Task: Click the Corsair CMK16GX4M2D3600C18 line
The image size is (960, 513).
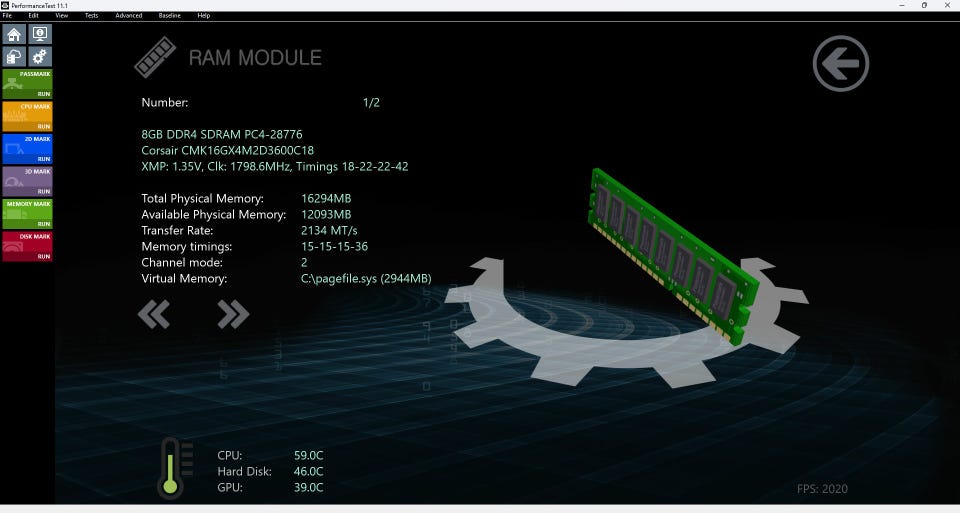Action: (227, 150)
